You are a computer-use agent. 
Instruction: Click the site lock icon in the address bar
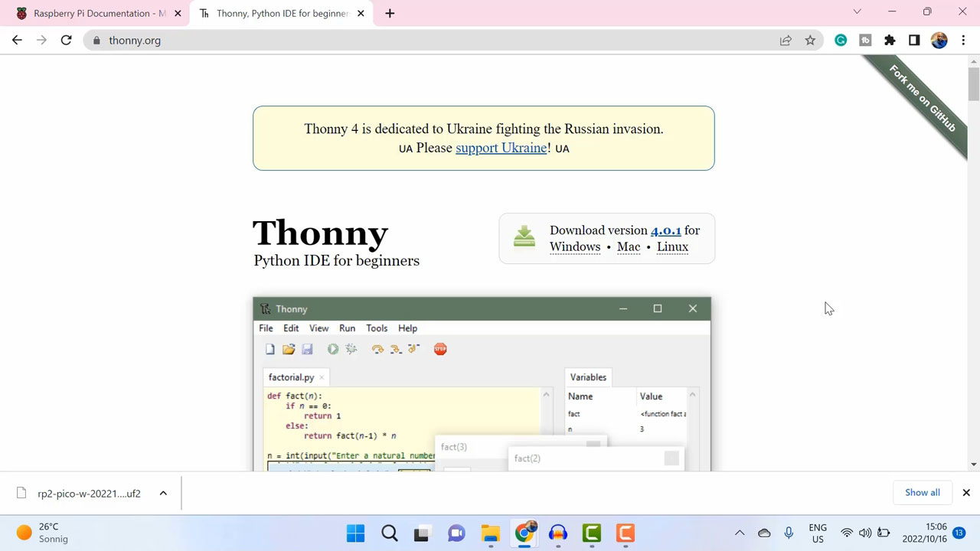96,41
